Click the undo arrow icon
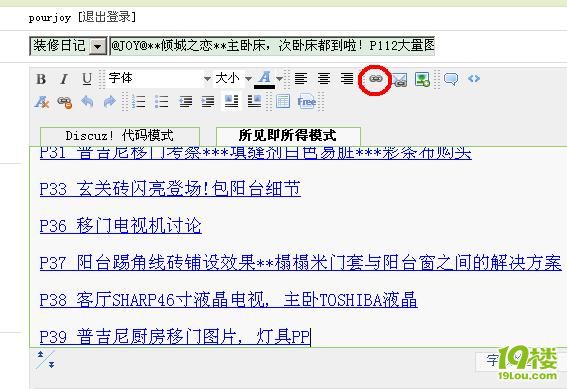The height and width of the screenshot is (389, 567). (87, 102)
